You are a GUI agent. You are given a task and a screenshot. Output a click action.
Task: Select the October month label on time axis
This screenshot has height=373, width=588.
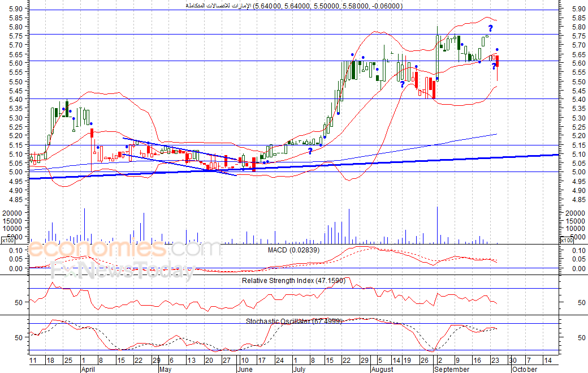pos(525,369)
